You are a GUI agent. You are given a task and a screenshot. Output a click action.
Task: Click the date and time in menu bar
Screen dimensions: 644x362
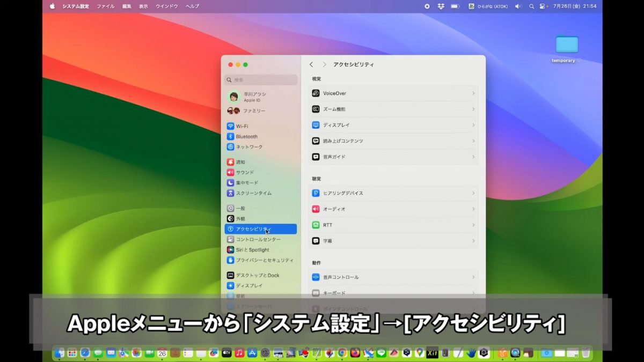(x=575, y=6)
